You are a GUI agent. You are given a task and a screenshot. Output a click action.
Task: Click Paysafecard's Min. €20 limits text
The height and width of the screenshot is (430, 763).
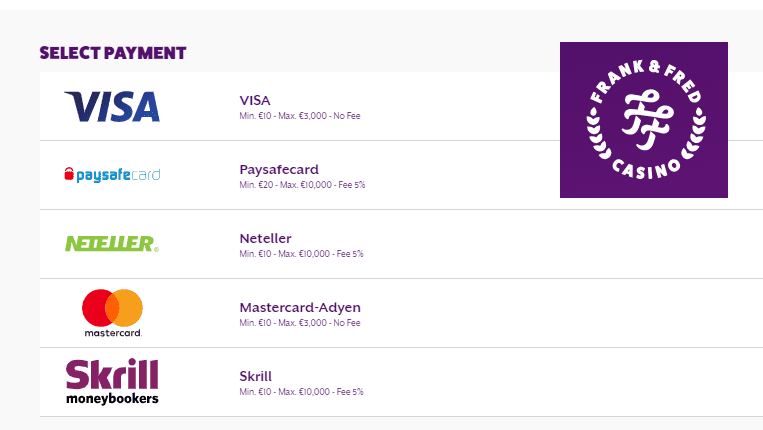302,185
